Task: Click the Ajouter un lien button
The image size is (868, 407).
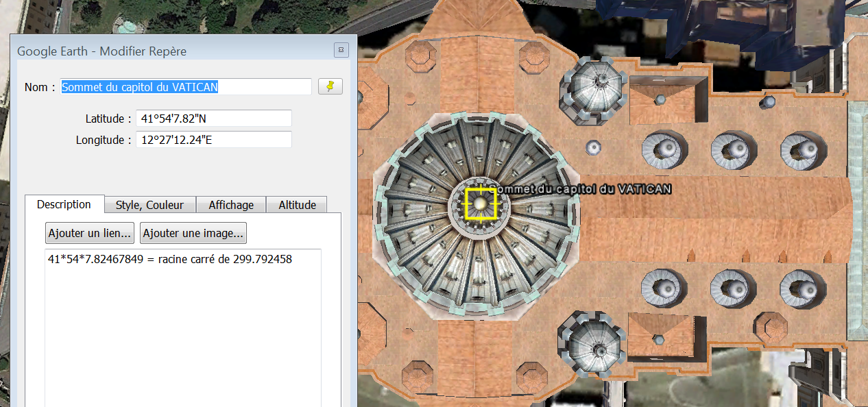Action: point(90,233)
